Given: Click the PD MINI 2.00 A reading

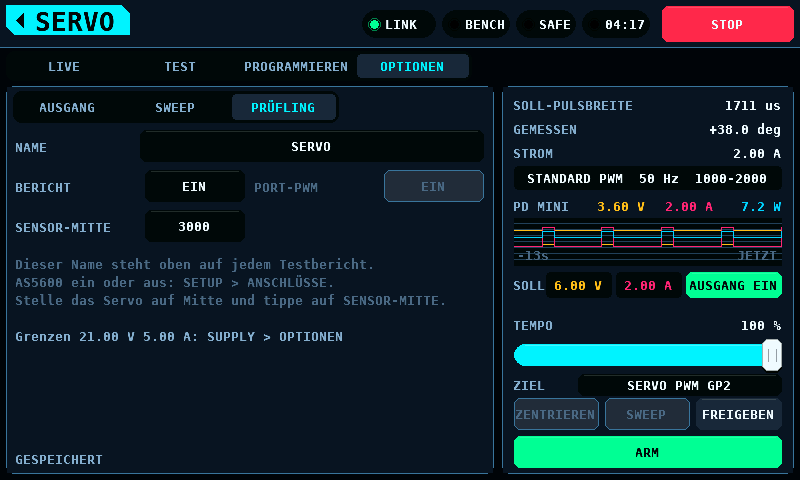Looking at the screenshot, I should [x=689, y=207].
